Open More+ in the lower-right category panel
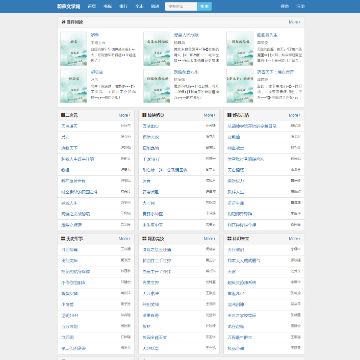Image resolution: width=360 pixels, height=360 pixels. (294, 239)
